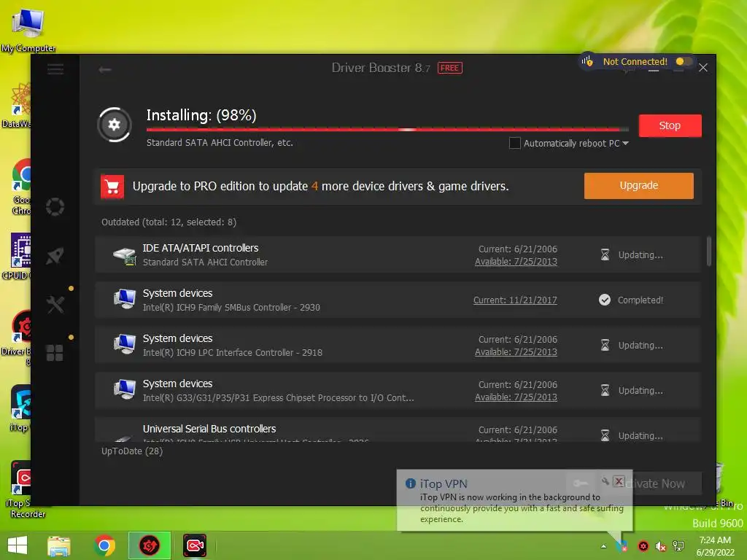Open iTop Screen Recorder desktop shortcut
747x560 pixels.
pyautogui.click(x=21, y=489)
